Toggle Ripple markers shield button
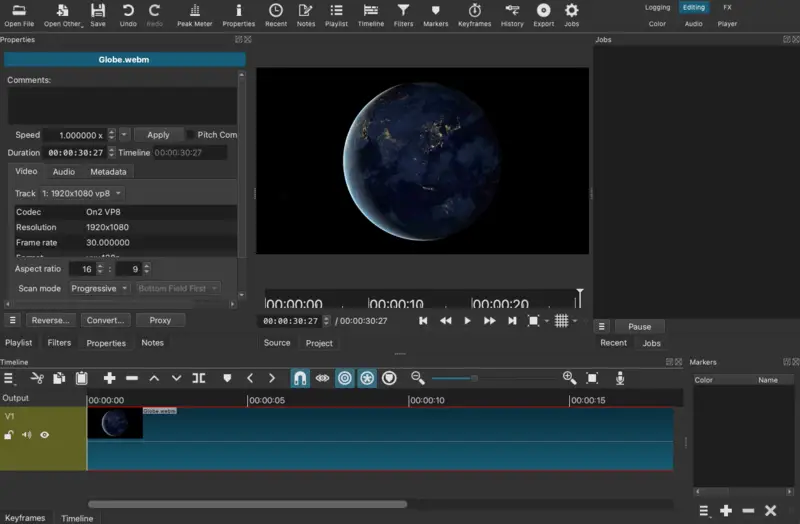 tap(389, 378)
